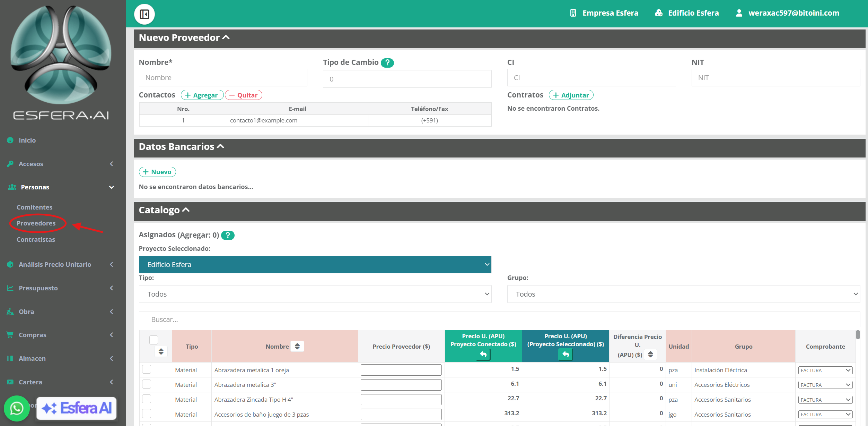Image resolution: width=868 pixels, height=426 pixels.
Task: Open Comitentes in the sidebar
Action: tap(35, 207)
